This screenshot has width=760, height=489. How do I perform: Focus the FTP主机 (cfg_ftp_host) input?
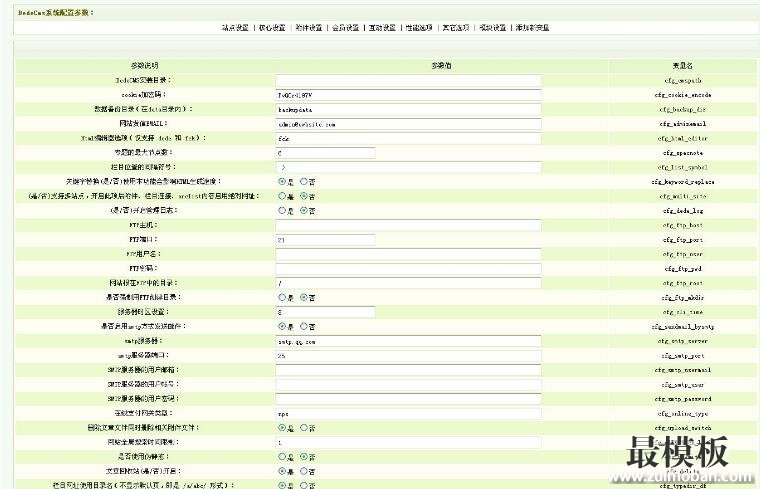tap(408, 225)
